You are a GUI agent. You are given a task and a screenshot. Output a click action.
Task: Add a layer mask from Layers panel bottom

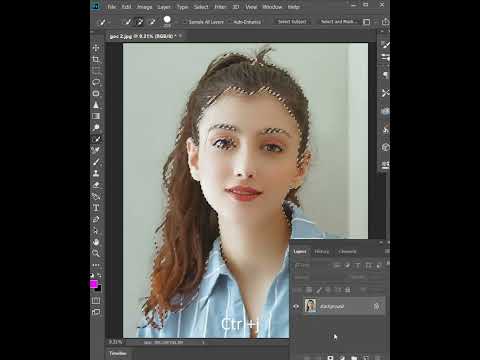point(330,358)
